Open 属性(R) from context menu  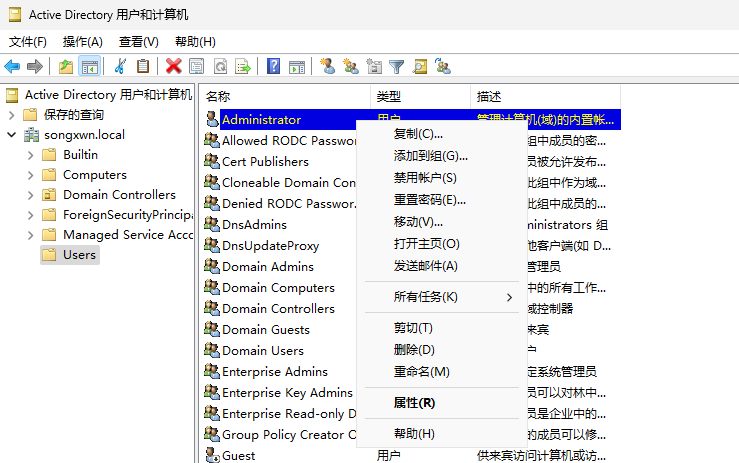click(x=414, y=403)
